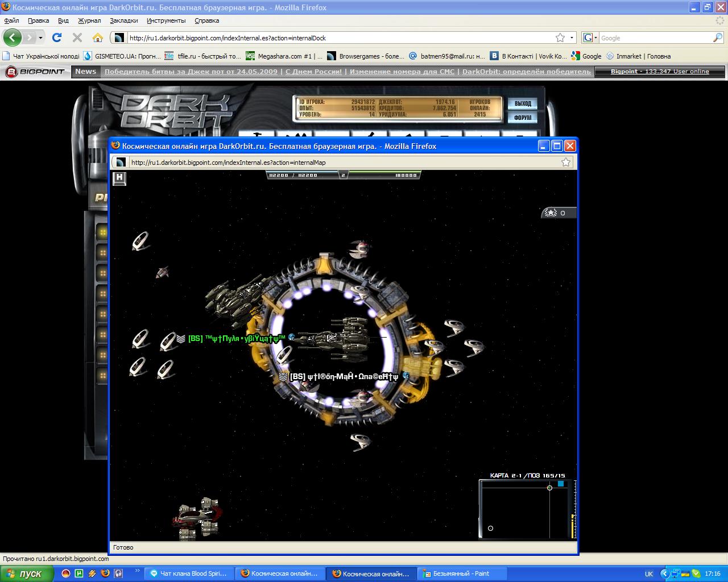Image resolution: width=728 pixels, height=582 pixels.
Task: Click the Ukrainian flag tray icon
Action: pyautogui.click(x=686, y=573)
